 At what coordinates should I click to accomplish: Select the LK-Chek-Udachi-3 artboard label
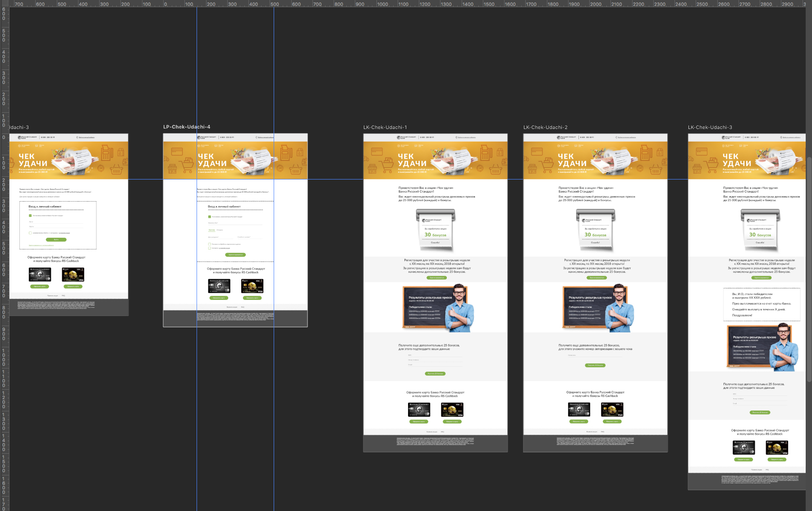tap(710, 127)
